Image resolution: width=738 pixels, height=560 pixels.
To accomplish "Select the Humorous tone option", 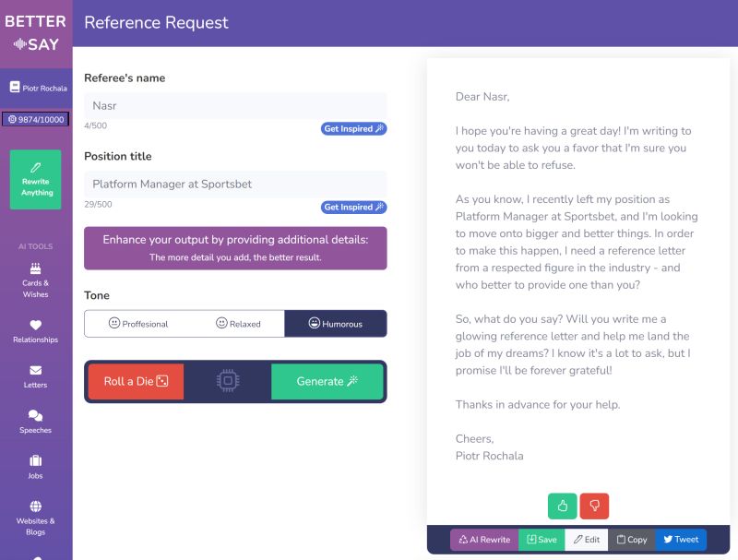I will tap(335, 324).
